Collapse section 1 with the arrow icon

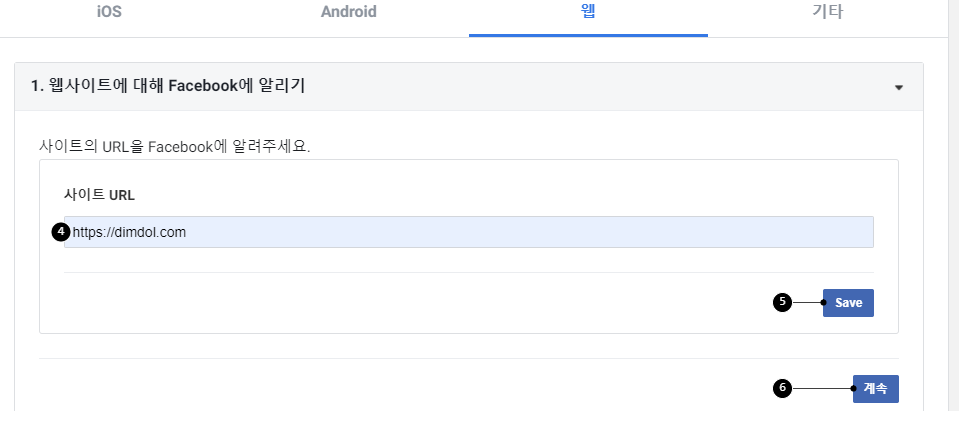(899, 87)
